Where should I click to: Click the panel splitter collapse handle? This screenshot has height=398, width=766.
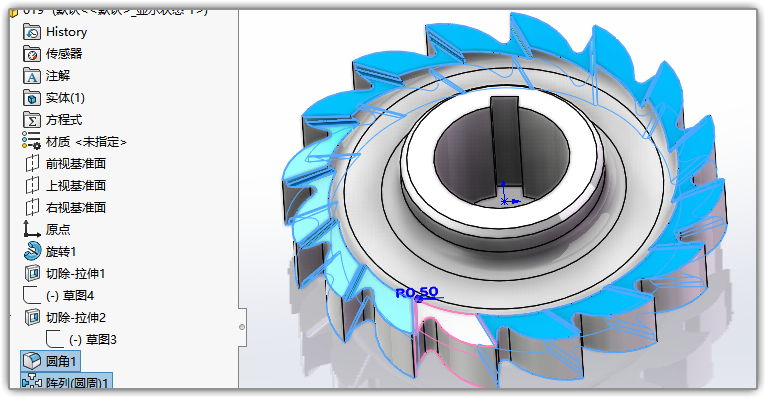click(x=242, y=327)
